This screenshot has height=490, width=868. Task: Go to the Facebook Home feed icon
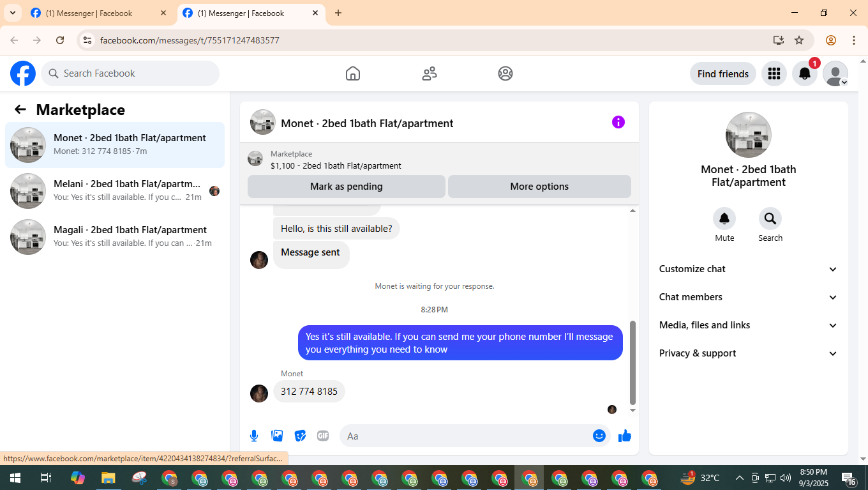tap(353, 73)
